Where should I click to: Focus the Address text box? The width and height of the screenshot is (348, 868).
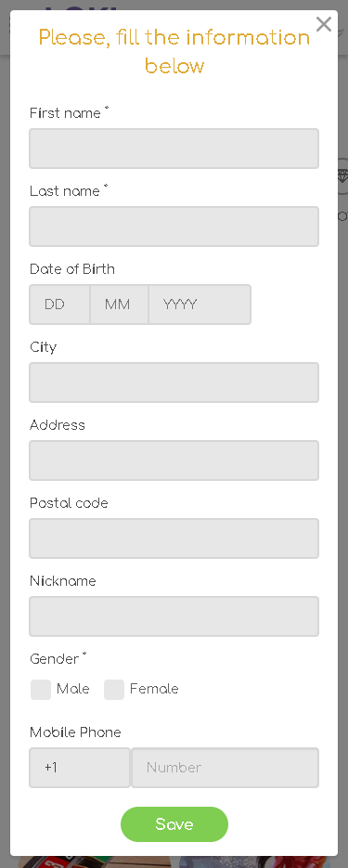coord(174,460)
